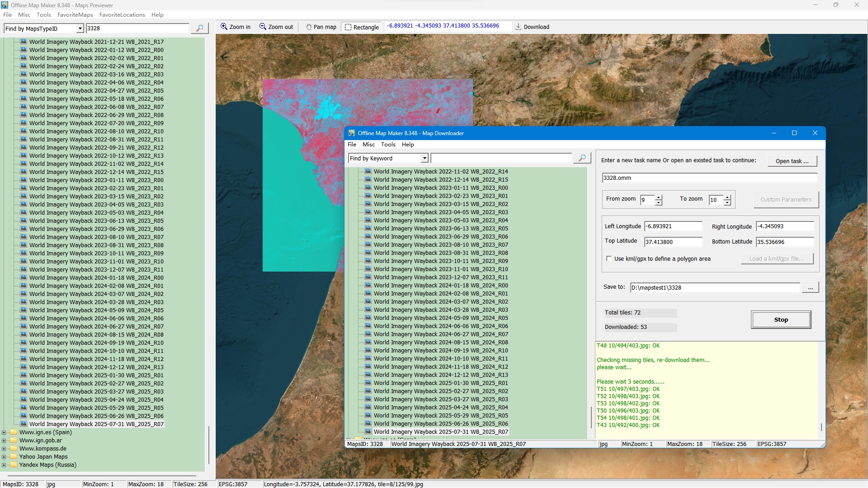
Task: Open Tools menu in Map Downloader
Action: (388, 145)
